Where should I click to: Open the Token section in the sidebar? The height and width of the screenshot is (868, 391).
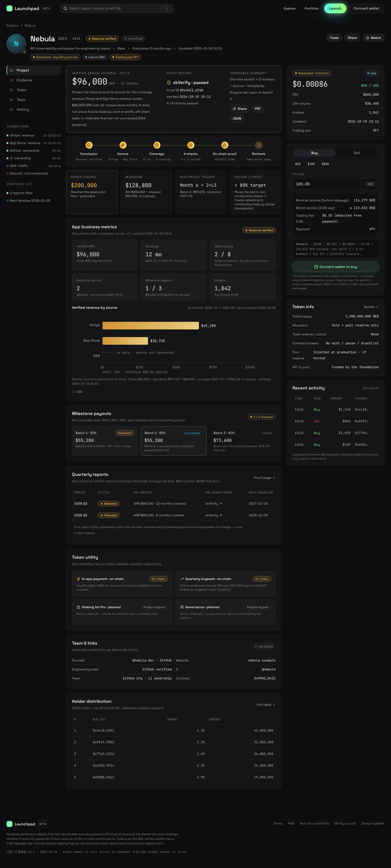pos(34,90)
